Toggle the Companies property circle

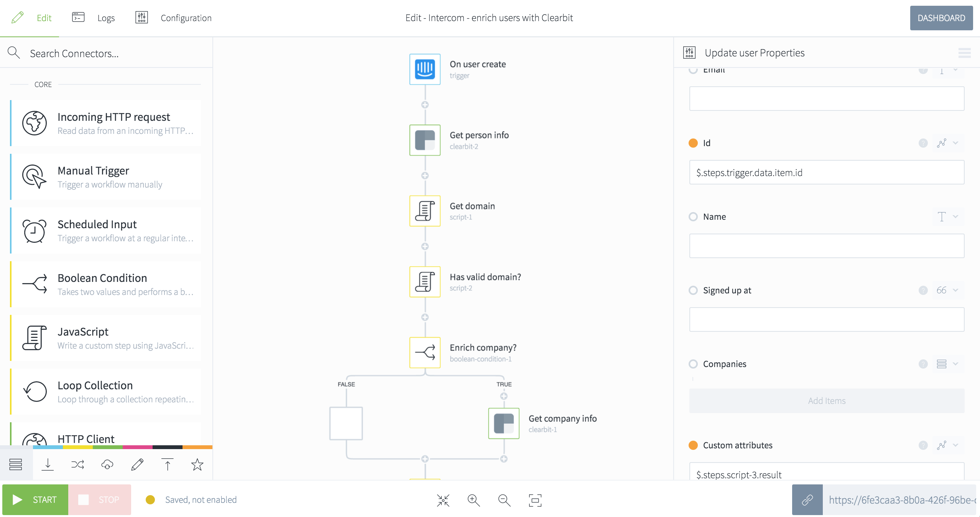click(693, 364)
